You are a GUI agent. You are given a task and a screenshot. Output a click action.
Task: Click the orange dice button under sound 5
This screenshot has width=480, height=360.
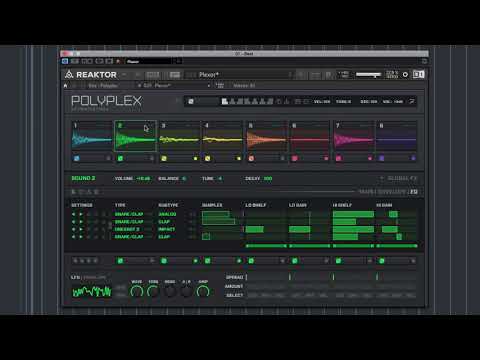coord(251,158)
